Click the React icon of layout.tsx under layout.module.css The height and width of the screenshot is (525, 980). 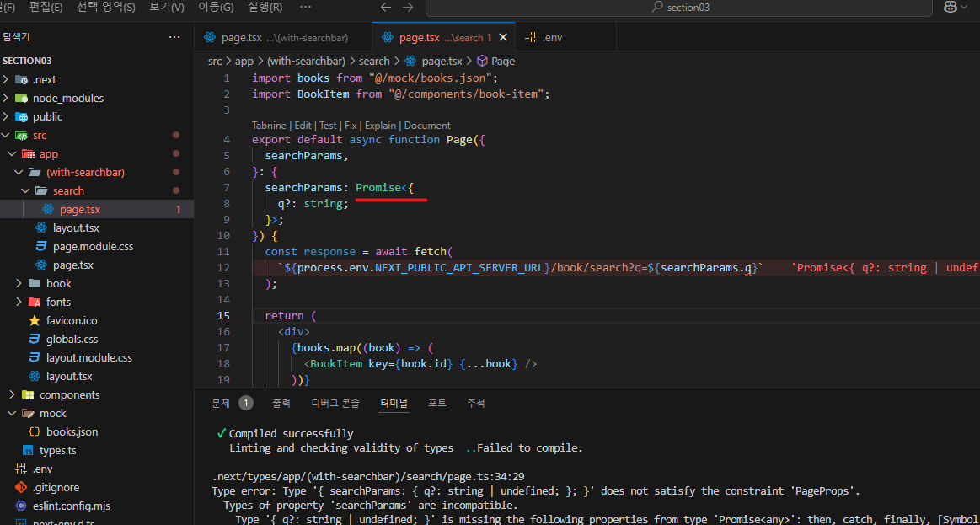pyautogui.click(x=35, y=376)
